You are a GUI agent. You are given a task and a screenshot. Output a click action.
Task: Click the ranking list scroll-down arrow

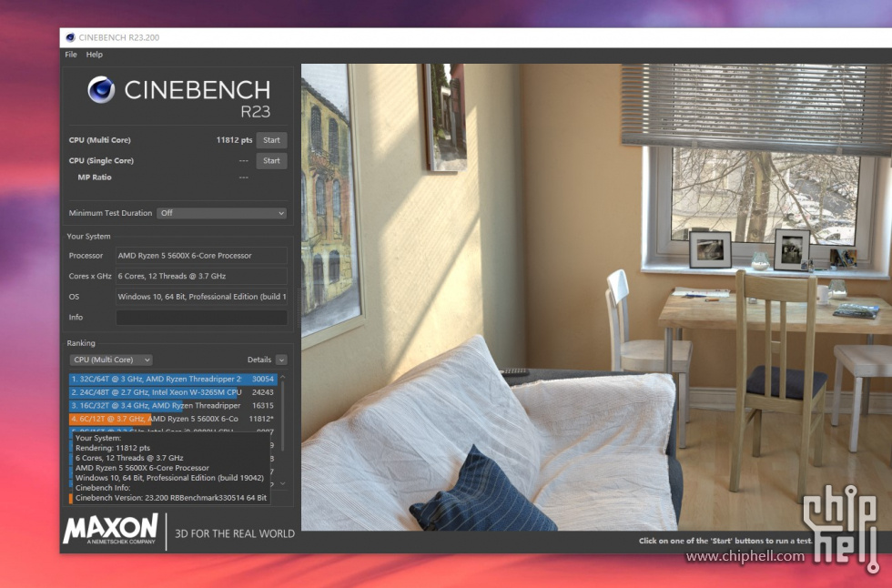[x=283, y=483]
